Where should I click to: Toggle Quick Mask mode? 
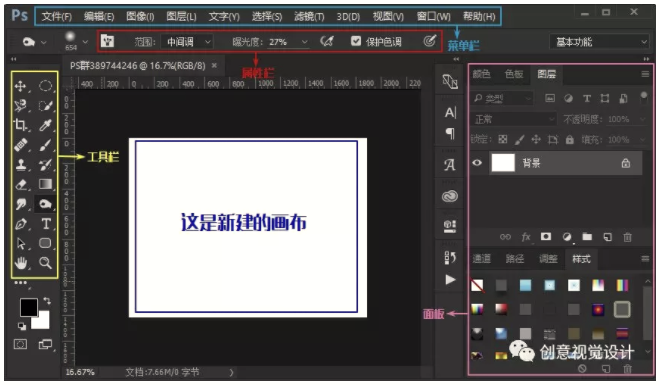[20, 344]
